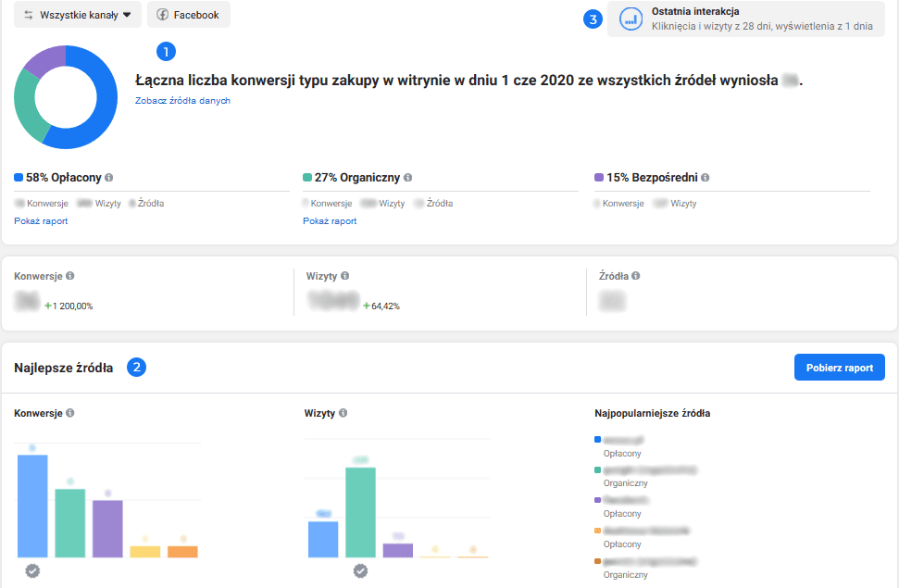
Task: Click purple Bezpośredni segment of donut chart
Action: (49, 59)
